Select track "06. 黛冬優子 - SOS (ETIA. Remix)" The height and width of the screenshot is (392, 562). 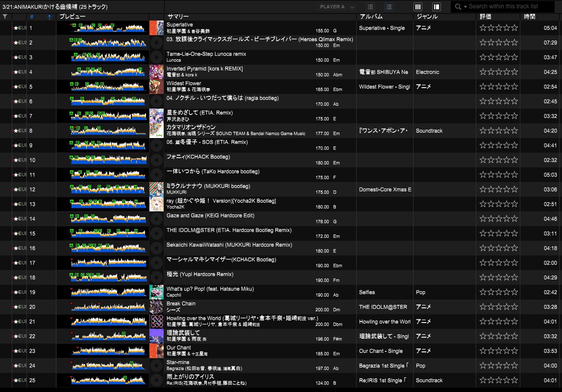(207, 142)
